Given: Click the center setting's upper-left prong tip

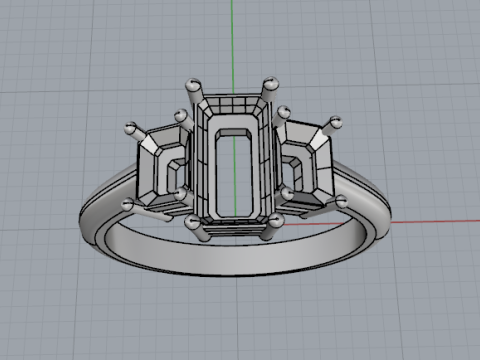Looking at the screenshot, I should pyautogui.click(x=192, y=85).
